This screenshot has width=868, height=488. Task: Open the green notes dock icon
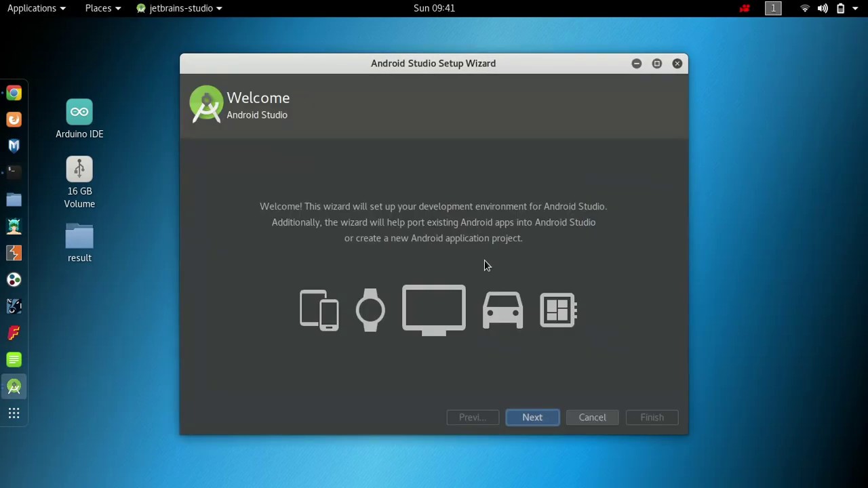14,359
